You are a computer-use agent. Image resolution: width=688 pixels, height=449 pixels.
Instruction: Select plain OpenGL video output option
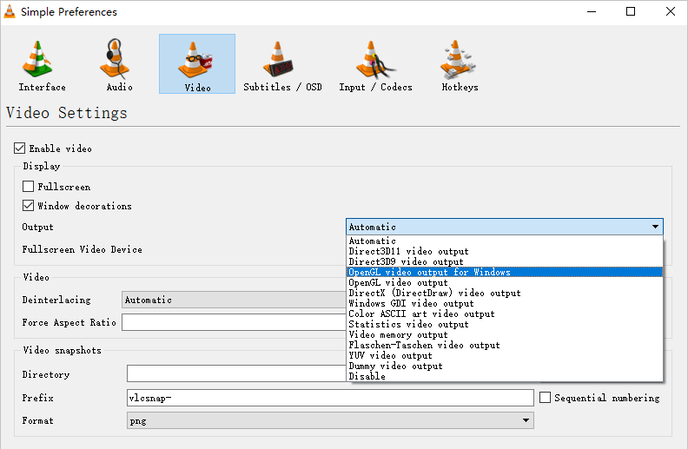(505, 283)
